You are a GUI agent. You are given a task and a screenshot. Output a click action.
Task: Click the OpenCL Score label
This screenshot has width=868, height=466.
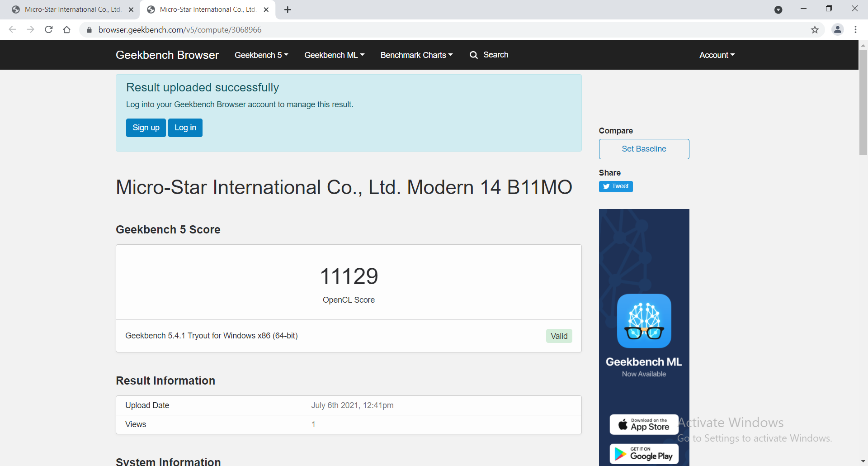click(349, 300)
